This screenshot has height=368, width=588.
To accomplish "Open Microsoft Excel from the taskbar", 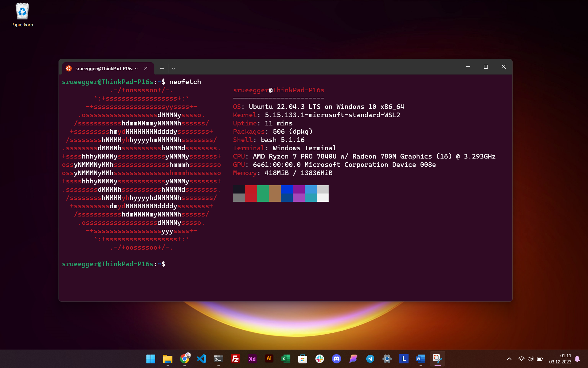I will point(286,359).
